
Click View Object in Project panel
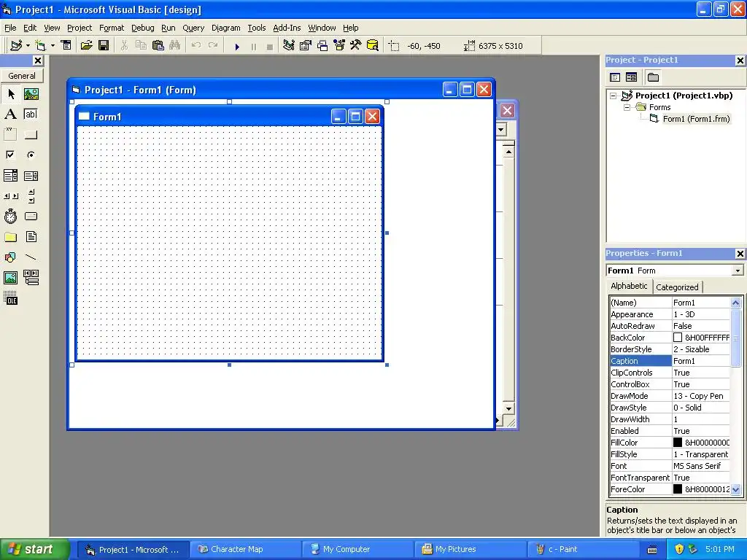[631, 77]
